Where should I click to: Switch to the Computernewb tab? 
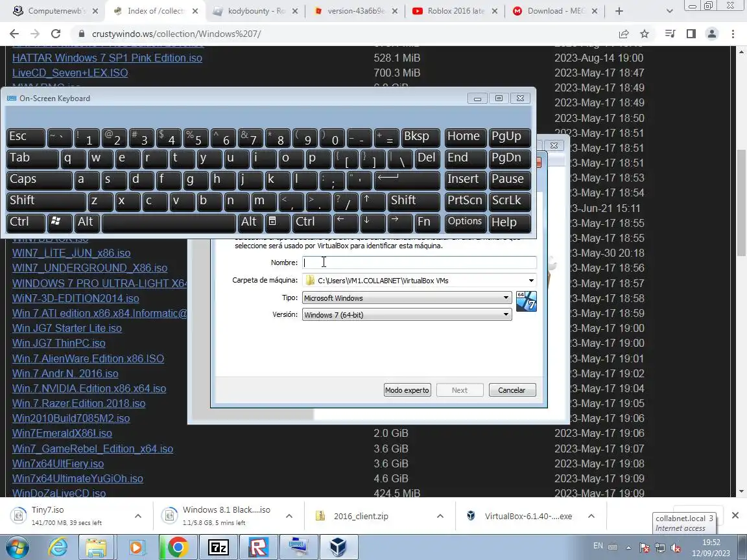pos(56,11)
